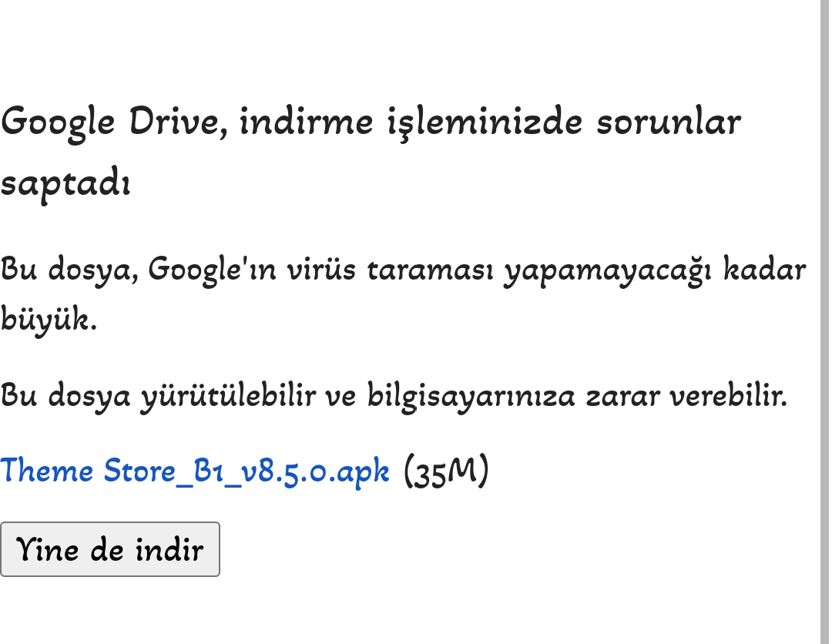The width and height of the screenshot is (832, 644).
Task: Click the word "taraması" in the warning
Action: coord(430,270)
